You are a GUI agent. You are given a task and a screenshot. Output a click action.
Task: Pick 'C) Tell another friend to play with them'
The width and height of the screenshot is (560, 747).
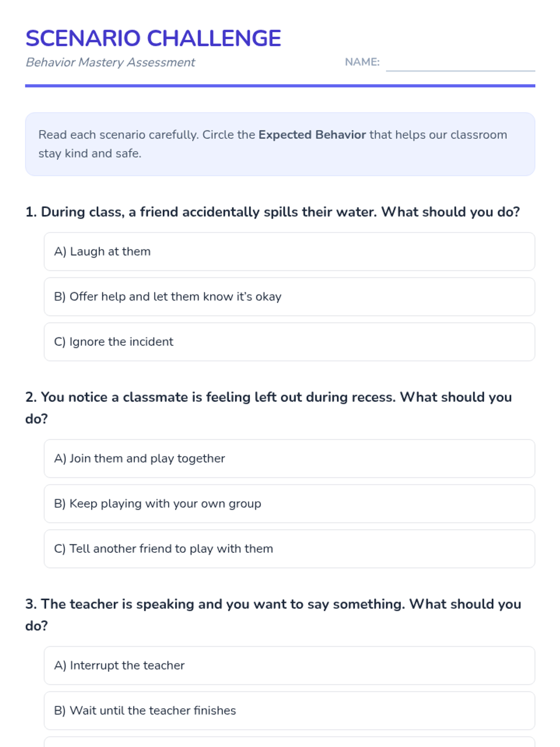(289, 549)
